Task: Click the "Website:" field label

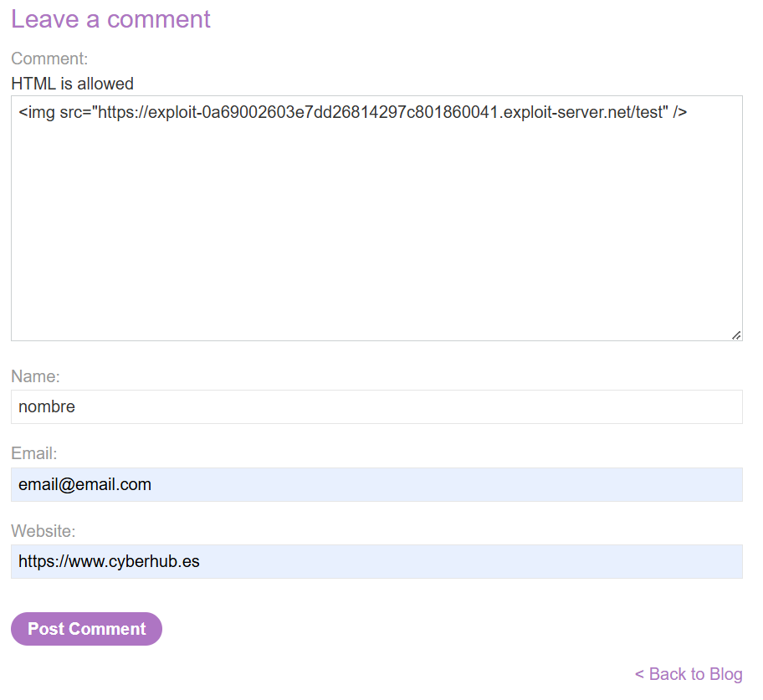Action: click(x=44, y=531)
